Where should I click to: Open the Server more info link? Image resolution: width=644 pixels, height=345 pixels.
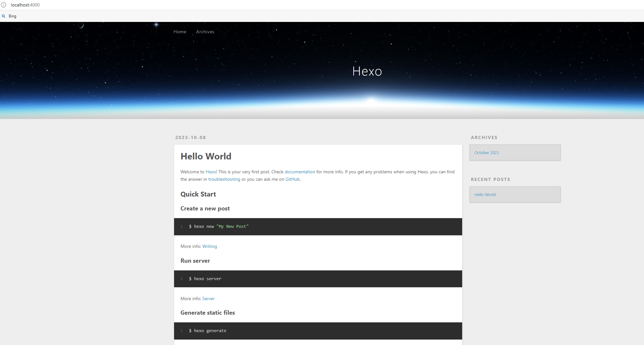(208, 299)
